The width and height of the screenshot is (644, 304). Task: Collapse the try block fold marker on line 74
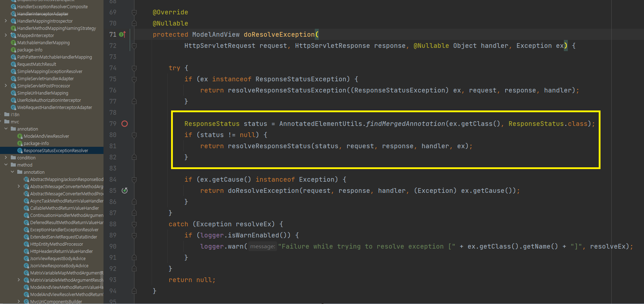pyautogui.click(x=134, y=68)
